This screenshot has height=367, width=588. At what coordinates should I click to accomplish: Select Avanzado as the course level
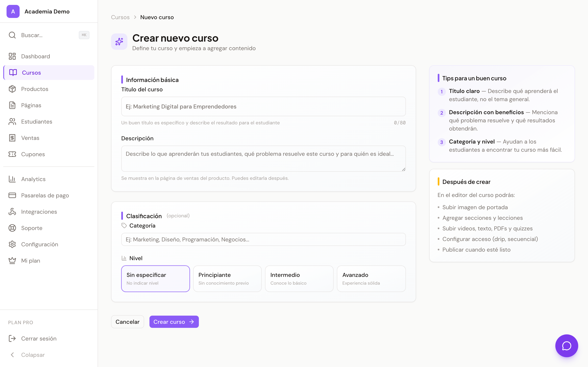[x=371, y=278]
